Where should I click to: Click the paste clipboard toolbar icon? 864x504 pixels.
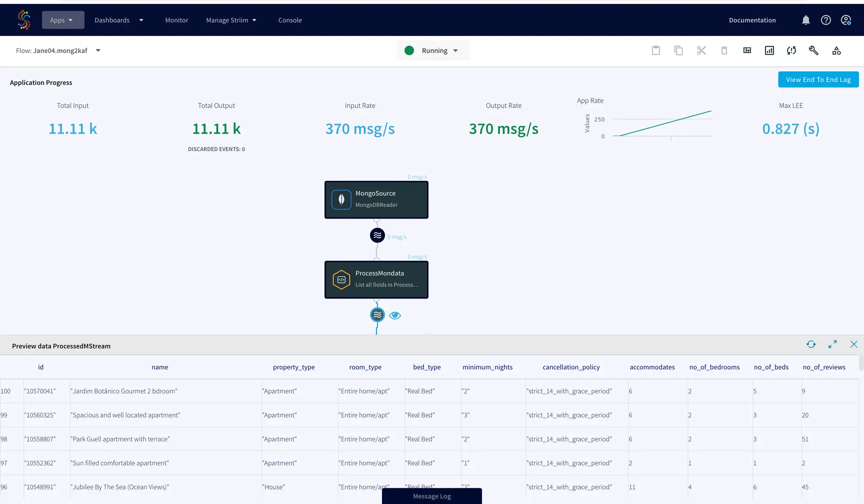point(656,50)
